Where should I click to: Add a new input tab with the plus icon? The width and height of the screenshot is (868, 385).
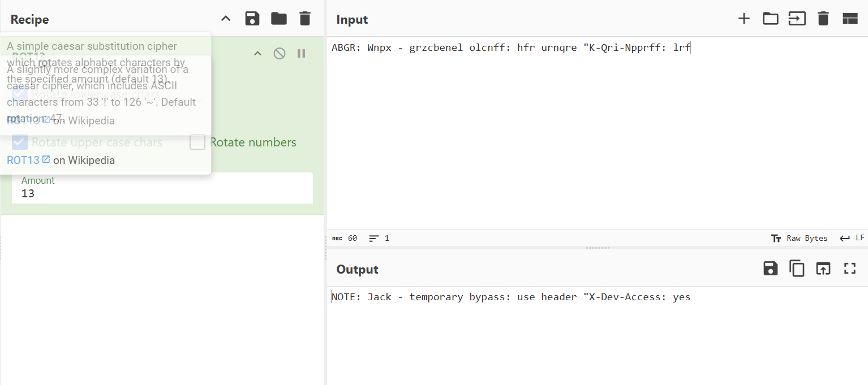pyautogui.click(x=744, y=19)
